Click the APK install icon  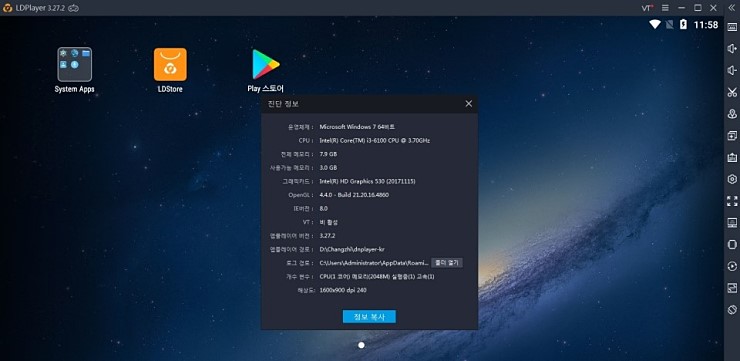point(732,158)
